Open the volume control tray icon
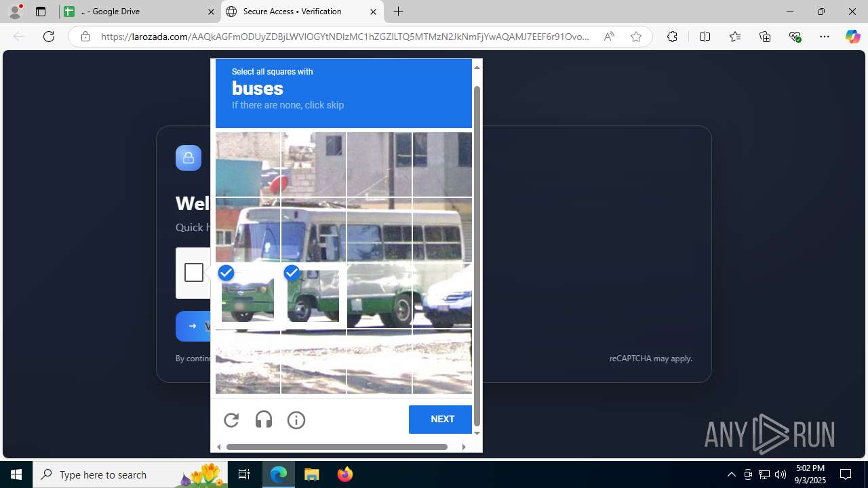868x488 pixels. (x=781, y=474)
